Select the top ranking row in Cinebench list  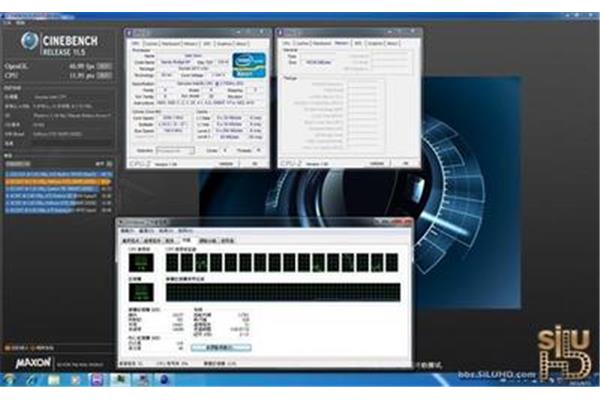pyautogui.click(x=58, y=174)
